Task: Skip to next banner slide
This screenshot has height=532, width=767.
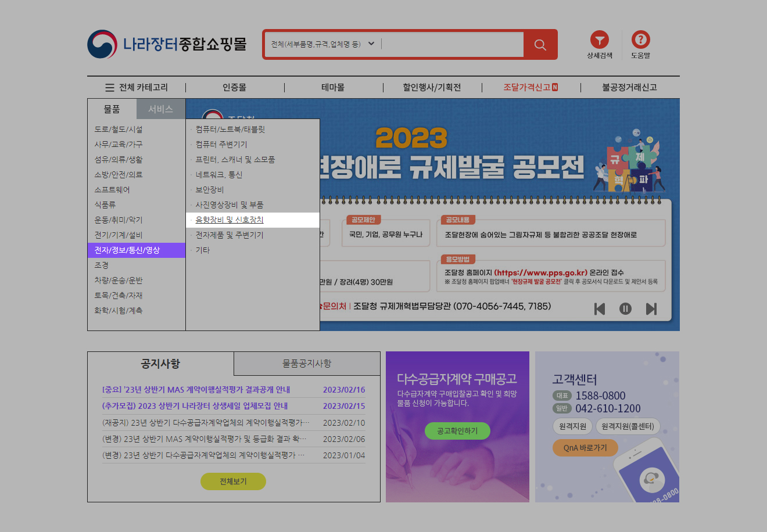Action: [651, 309]
